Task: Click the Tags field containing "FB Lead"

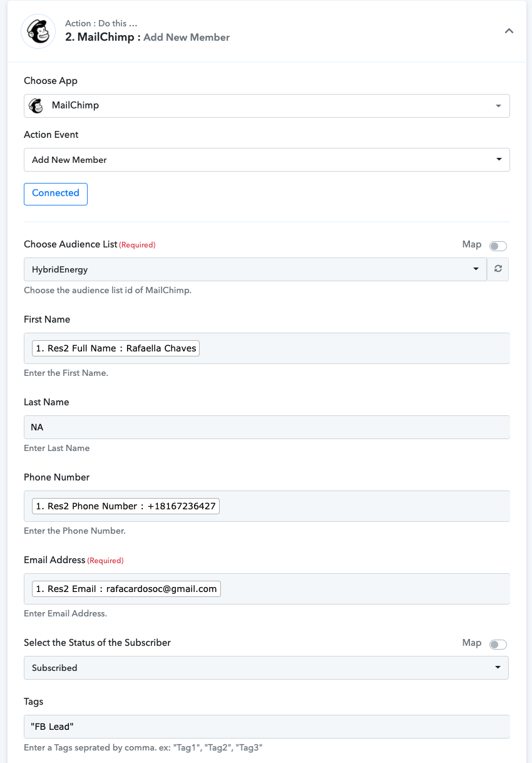Action: click(x=267, y=727)
